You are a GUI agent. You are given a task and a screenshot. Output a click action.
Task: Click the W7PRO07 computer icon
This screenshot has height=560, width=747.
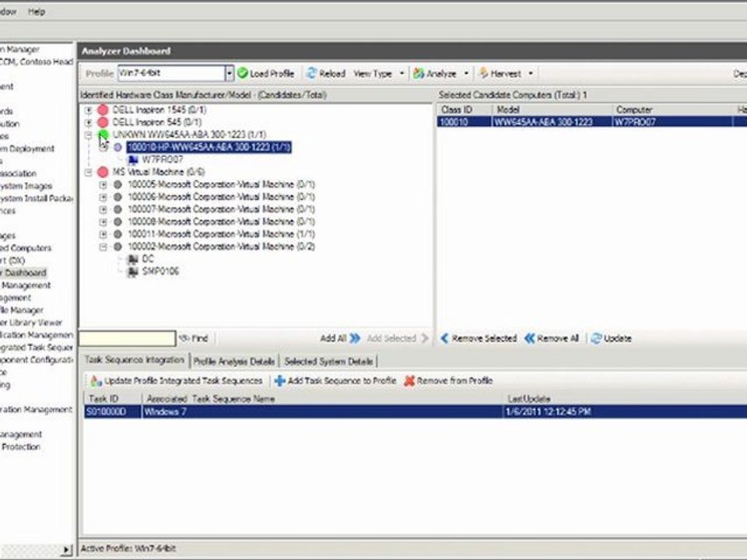(x=133, y=159)
